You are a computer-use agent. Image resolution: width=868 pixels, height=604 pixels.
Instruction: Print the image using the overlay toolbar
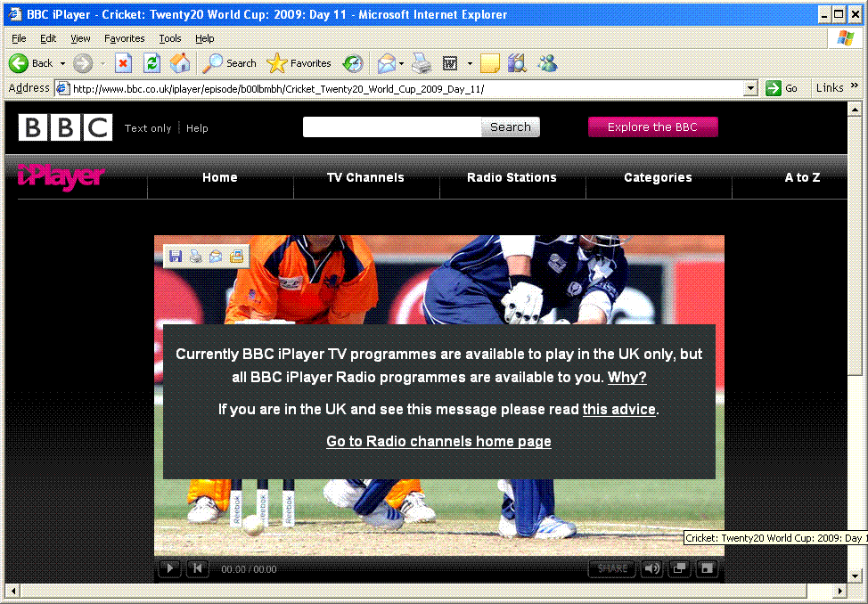tap(195, 256)
